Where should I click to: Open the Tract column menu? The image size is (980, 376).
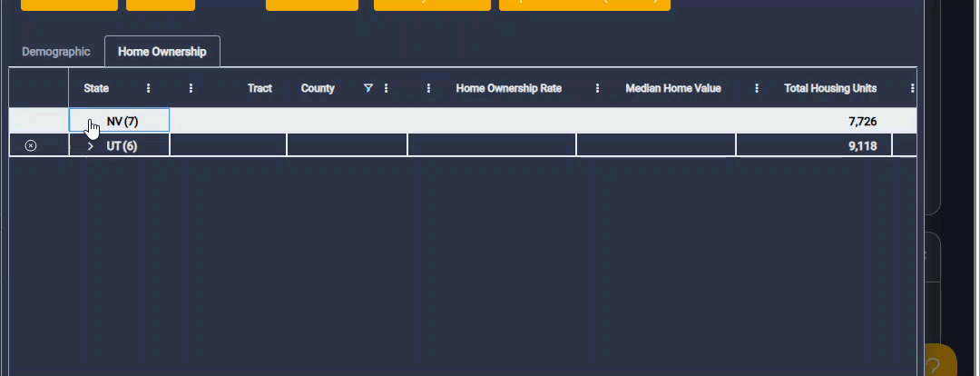tap(191, 88)
